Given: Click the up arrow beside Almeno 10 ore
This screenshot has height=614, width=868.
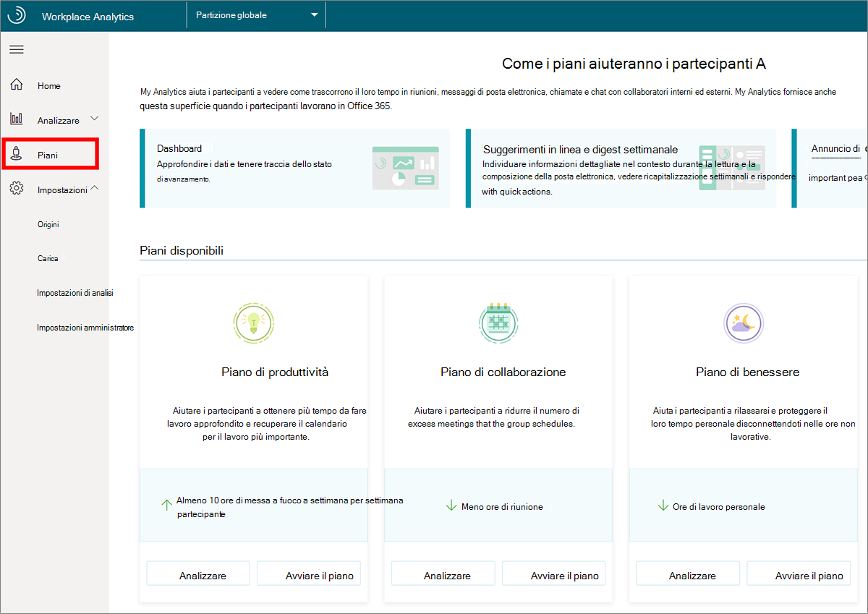Looking at the screenshot, I should tap(166, 505).
